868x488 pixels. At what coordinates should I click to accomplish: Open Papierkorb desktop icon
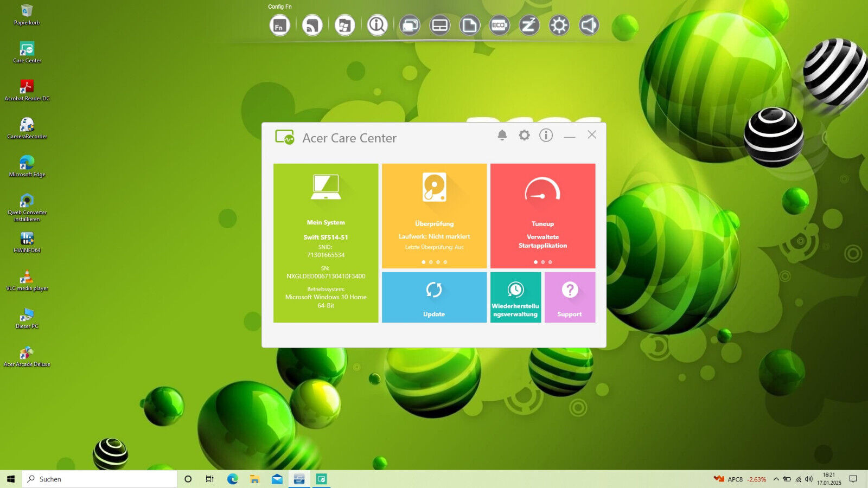coord(27,15)
